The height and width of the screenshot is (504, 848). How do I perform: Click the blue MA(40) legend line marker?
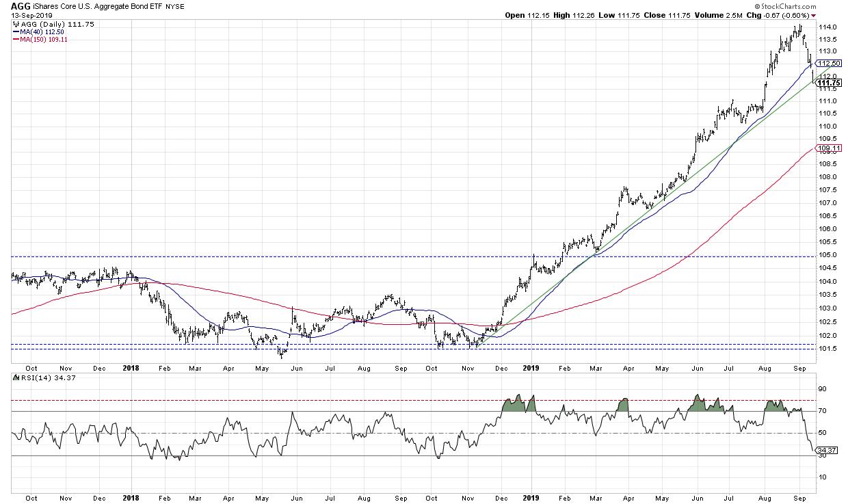coord(15,31)
